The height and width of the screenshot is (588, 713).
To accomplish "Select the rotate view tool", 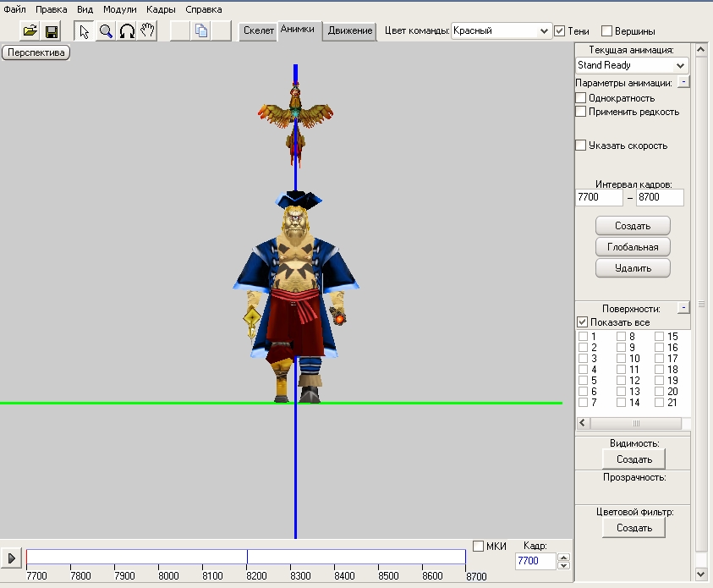I will coord(127,31).
